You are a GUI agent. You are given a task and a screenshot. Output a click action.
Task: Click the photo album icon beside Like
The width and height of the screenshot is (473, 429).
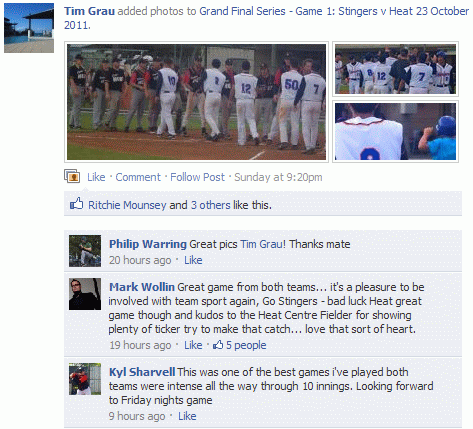coord(72,176)
